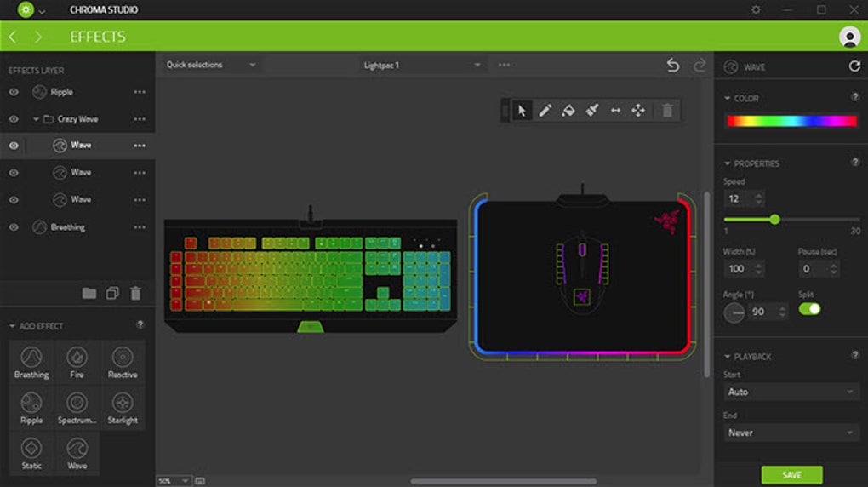Screen dimensions: 868x487
Task: Hide the selected Wave layer
Action: pos(14,146)
